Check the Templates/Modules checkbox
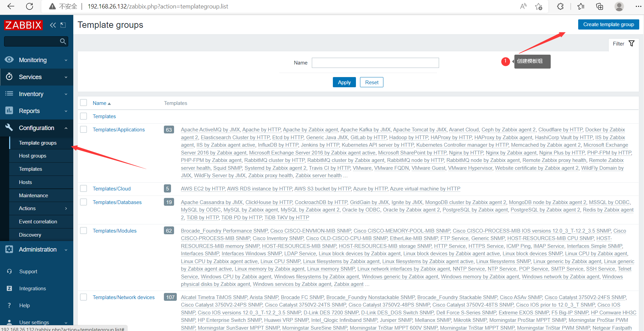The width and height of the screenshot is (644, 331). [x=83, y=231]
